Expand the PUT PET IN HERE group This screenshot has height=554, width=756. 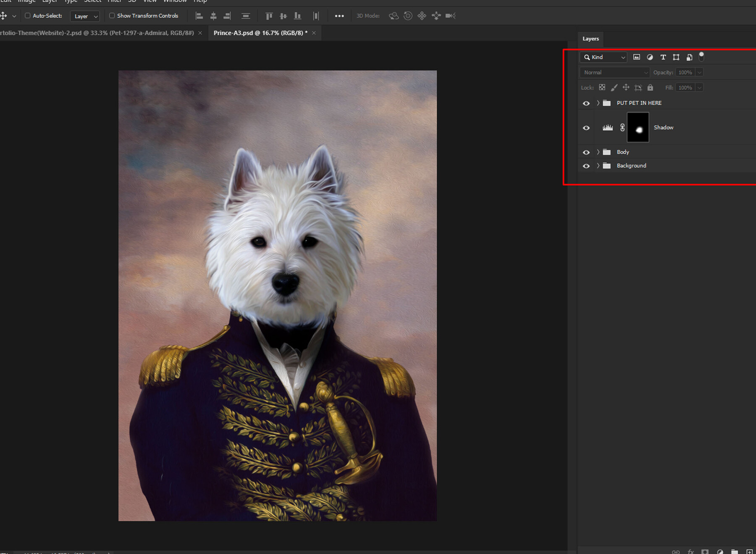(598, 103)
